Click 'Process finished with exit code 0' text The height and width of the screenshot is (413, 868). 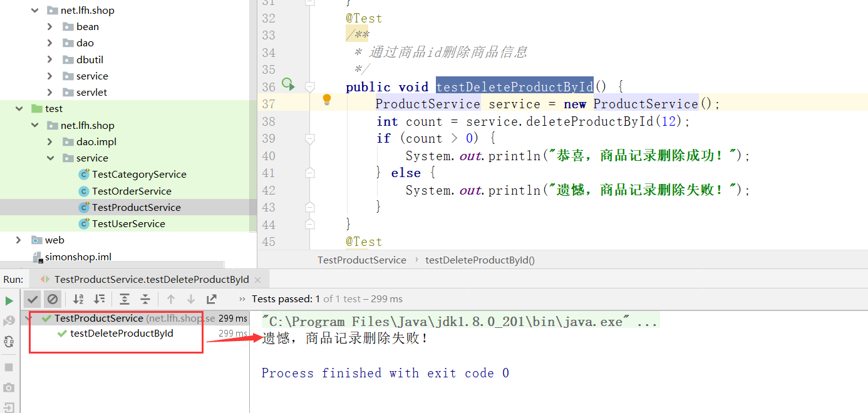pyautogui.click(x=385, y=373)
